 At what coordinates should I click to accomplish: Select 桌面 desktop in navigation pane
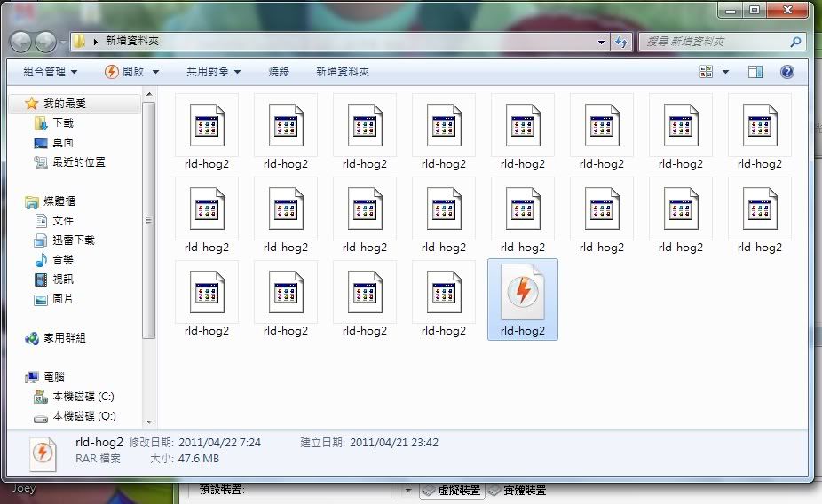click(x=62, y=143)
